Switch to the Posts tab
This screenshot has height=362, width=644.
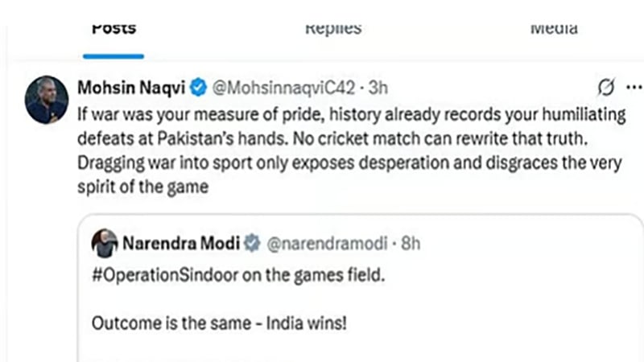pos(113,28)
